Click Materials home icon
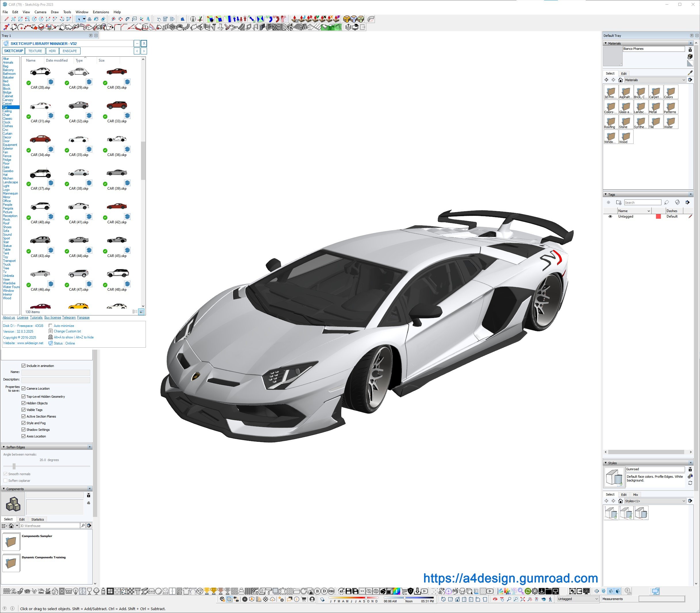700x613 pixels. tap(620, 80)
